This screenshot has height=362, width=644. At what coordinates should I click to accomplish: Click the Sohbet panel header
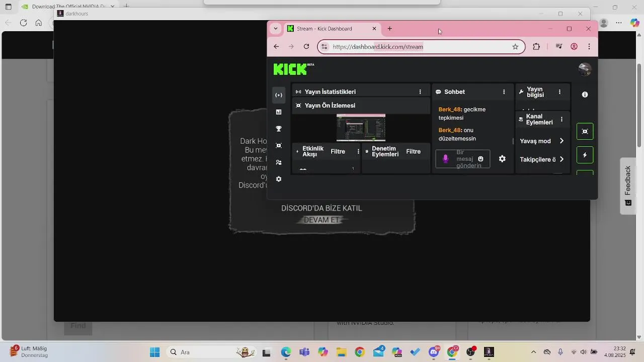pos(473,92)
